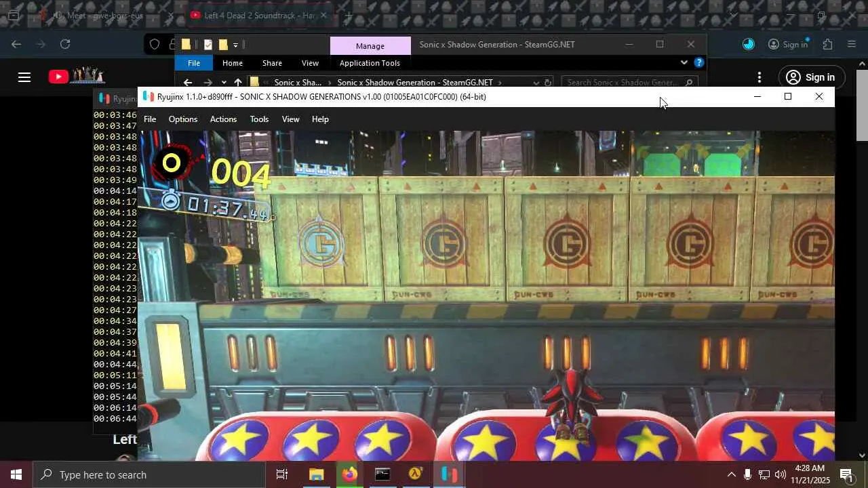Go up one folder level in File Explorer
Image resolution: width=868 pixels, height=488 pixels.
[x=237, y=83]
